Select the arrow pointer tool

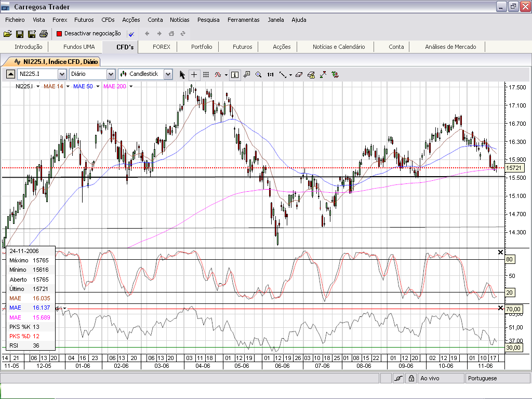click(x=182, y=74)
